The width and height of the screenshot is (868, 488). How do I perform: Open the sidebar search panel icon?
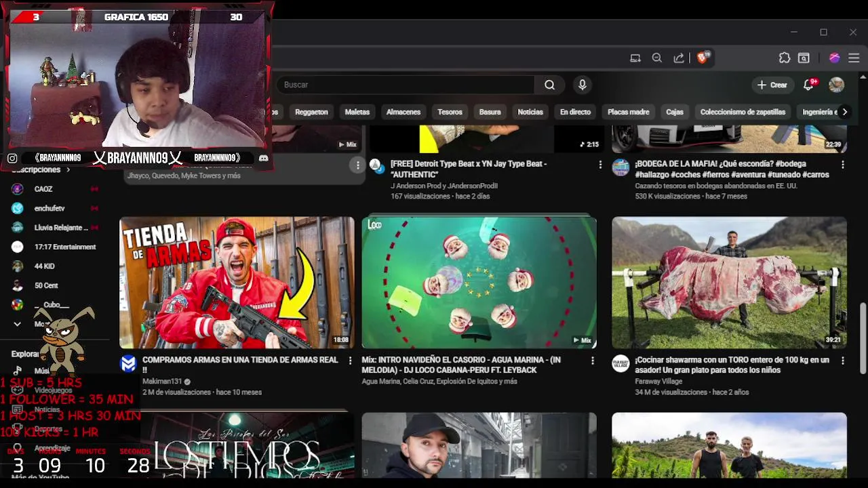(x=804, y=58)
